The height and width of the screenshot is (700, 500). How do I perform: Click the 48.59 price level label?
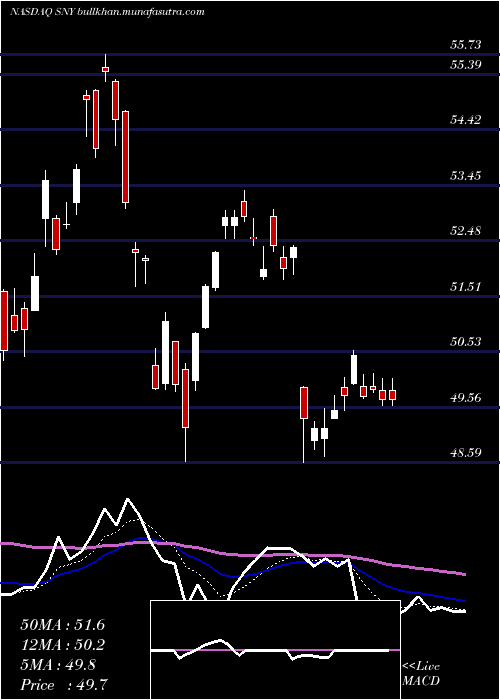pyautogui.click(x=466, y=453)
